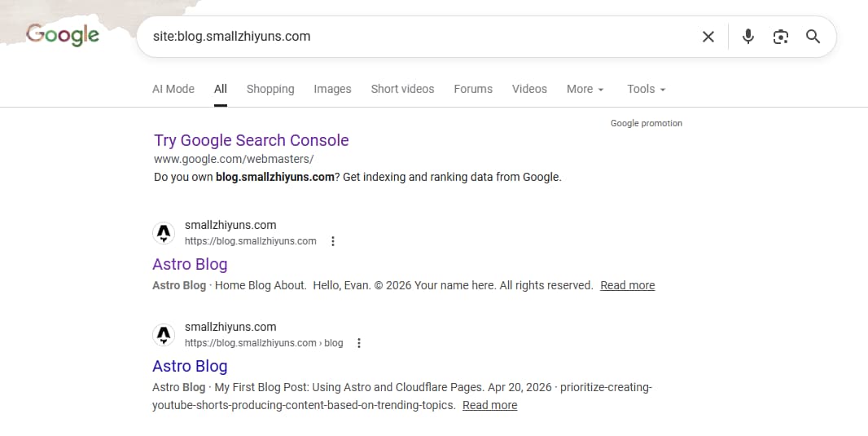The image size is (868, 436).
Task: Open the Tools dropdown
Action: coord(646,89)
